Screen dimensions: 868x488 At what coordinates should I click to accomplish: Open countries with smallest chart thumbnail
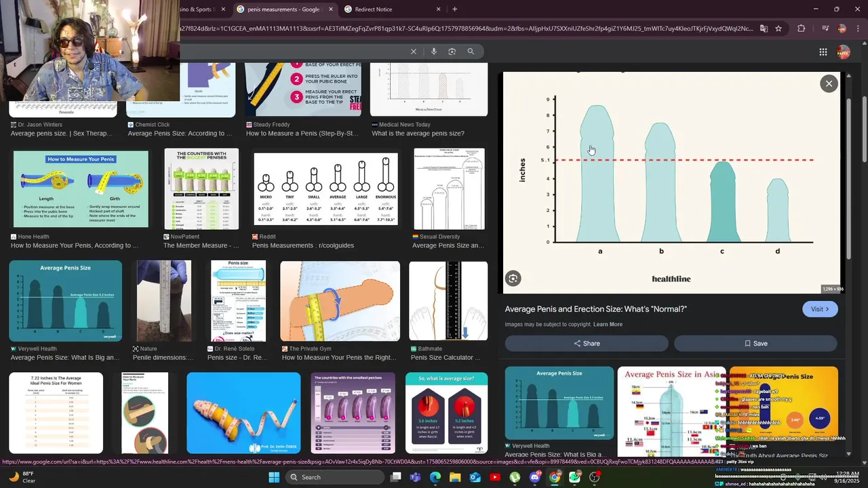click(353, 413)
